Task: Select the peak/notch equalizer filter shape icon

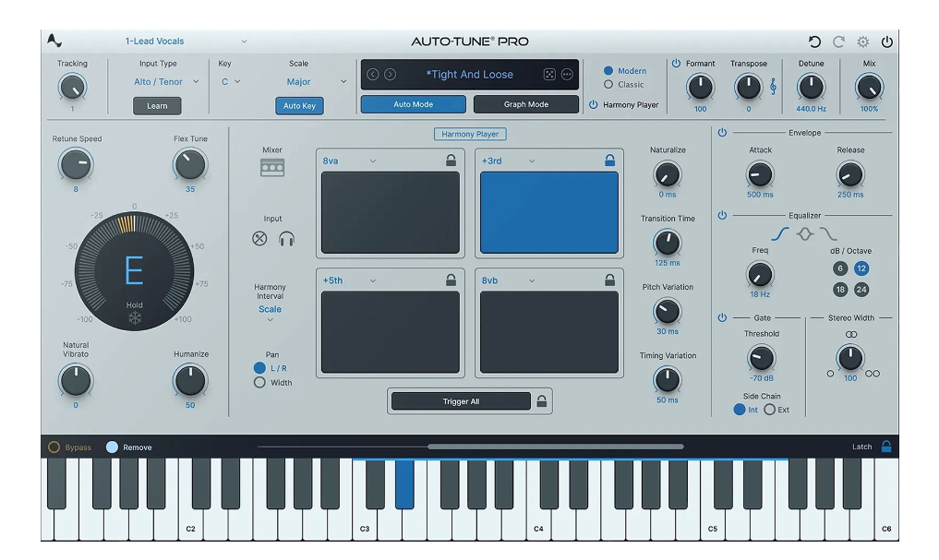Action: [805, 234]
